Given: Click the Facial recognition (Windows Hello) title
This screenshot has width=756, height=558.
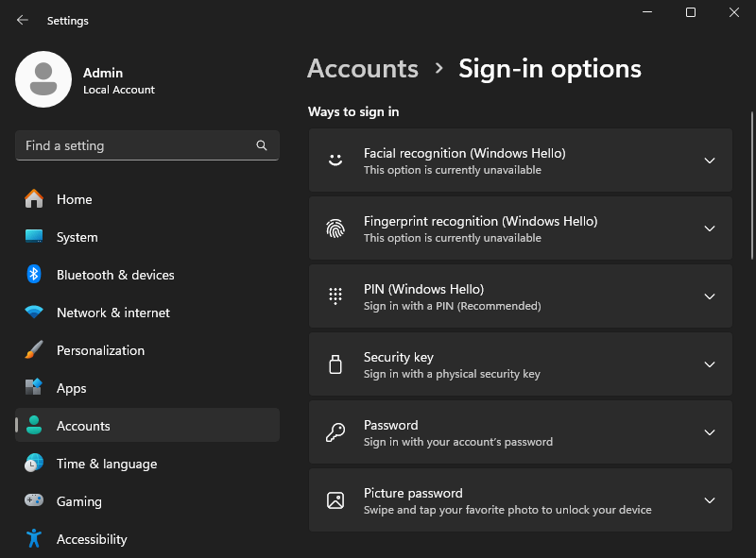Looking at the screenshot, I should coord(464,153).
